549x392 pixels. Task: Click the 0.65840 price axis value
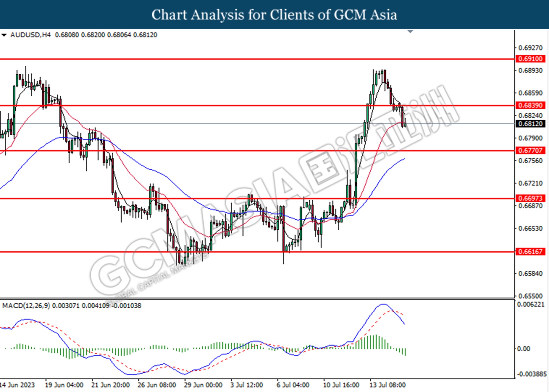(x=530, y=273)
